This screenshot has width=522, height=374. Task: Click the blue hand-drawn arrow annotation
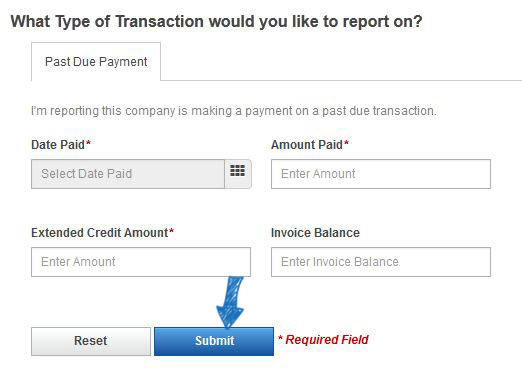coord(231,302)
